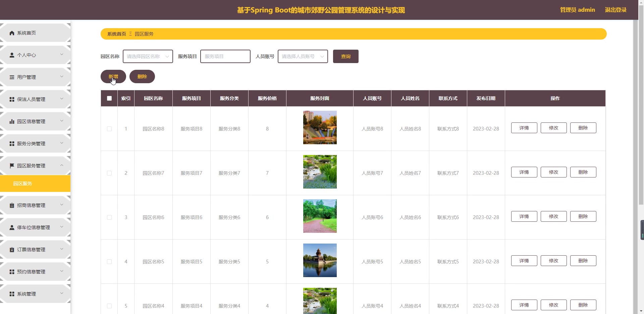Viewport: 644px width, 314px height.
Task: Open the 请选择人员账号 dropdown
Action: coord(303,56)
